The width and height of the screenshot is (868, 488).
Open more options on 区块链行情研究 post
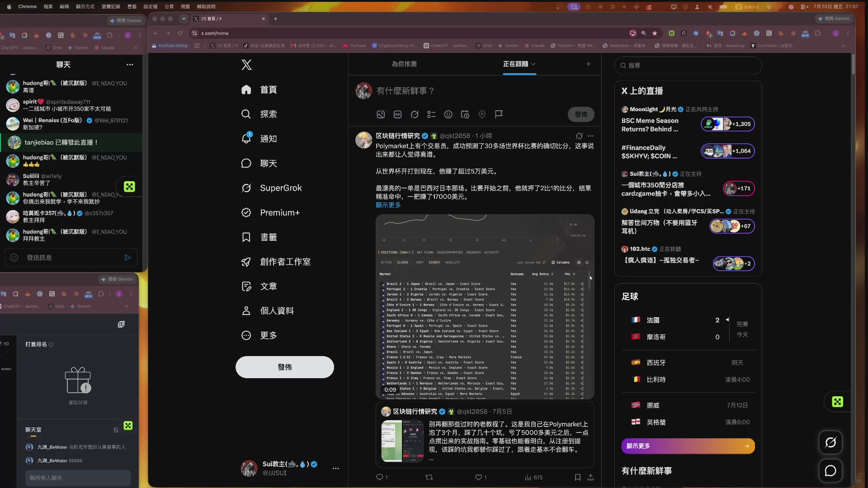point(590,136)
